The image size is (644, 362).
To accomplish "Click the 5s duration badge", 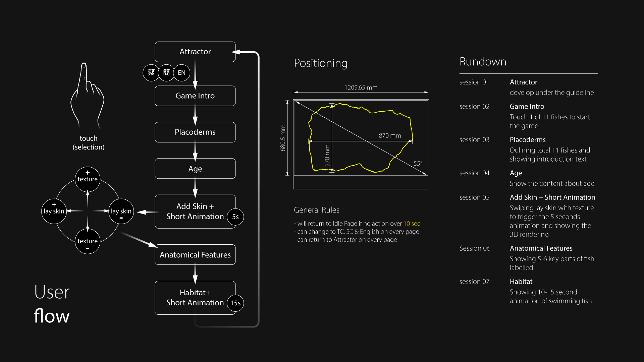I will click(x=235, y=217).
